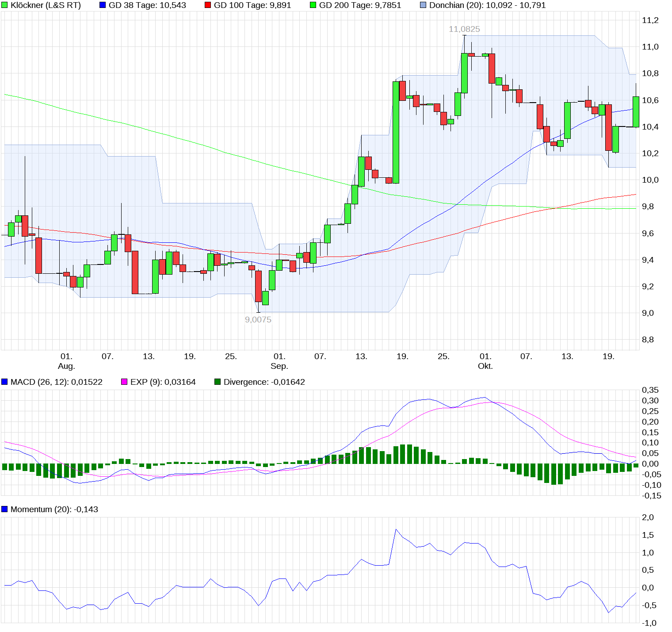Click the magenta EXP (9) legend swatch
The height and width of the screenshot is (632, 672).
tap(124, 382)
